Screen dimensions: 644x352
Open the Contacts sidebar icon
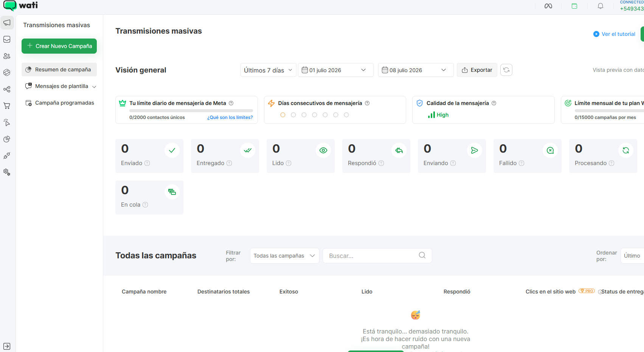[x=7, y=56]
